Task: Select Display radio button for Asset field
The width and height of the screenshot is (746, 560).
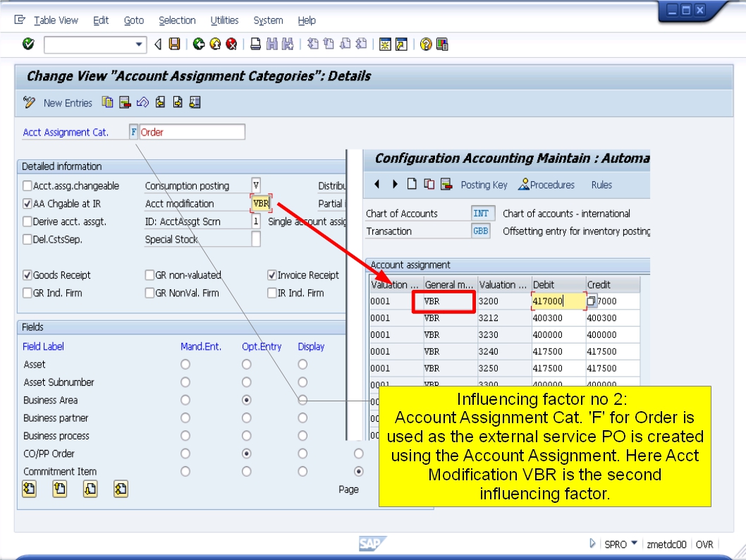Action: (x=302, y=363)
